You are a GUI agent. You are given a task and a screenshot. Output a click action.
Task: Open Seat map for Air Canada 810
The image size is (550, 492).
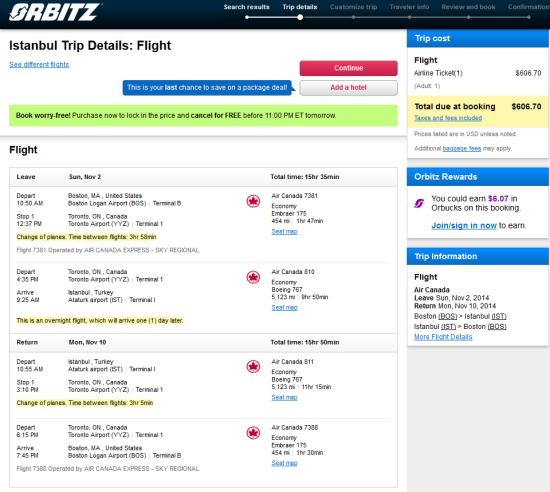click(x=284, y=308)
